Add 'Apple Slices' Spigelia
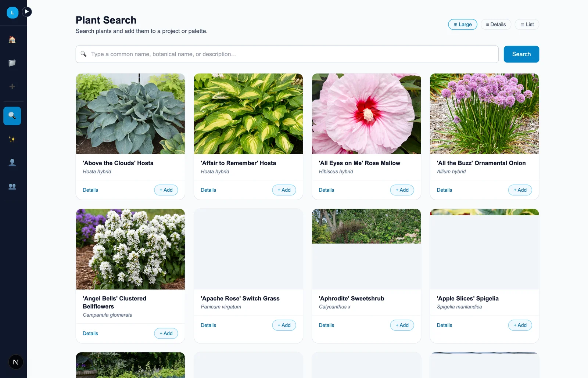 pyautogui.click(x=520, y=325)
